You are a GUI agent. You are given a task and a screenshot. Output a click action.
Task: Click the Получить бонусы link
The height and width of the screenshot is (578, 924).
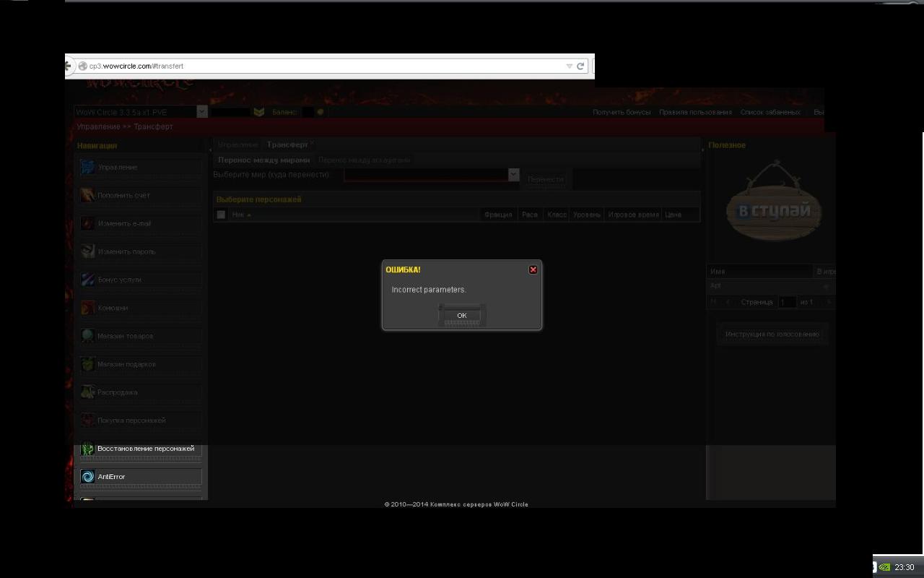tap(622, 113)
